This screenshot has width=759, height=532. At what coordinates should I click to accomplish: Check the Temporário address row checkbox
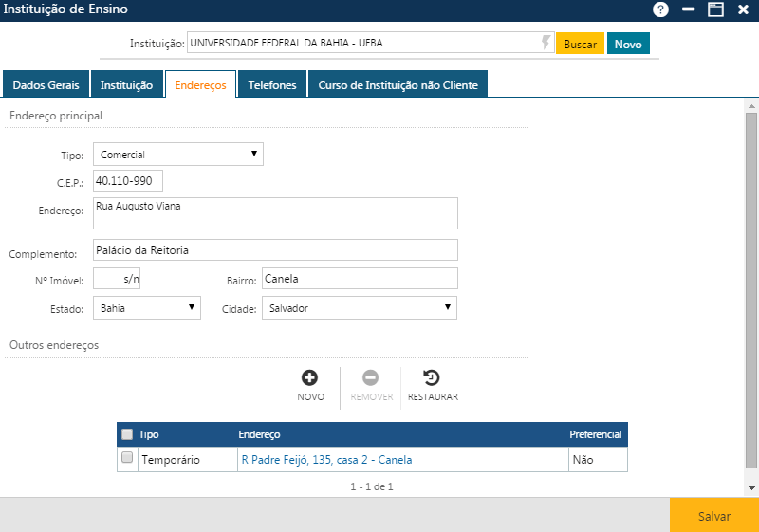pyautogui.click(x=127, y=458)
